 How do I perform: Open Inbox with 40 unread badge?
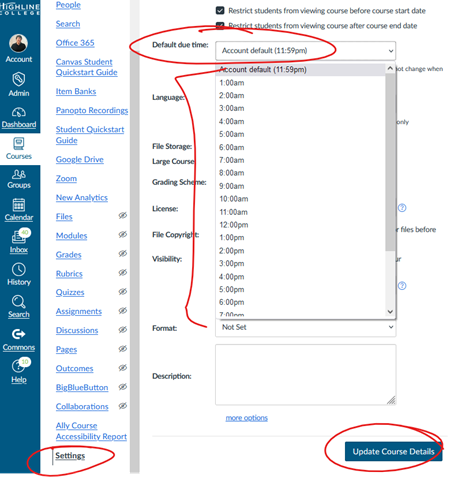[x=19, y=237]
